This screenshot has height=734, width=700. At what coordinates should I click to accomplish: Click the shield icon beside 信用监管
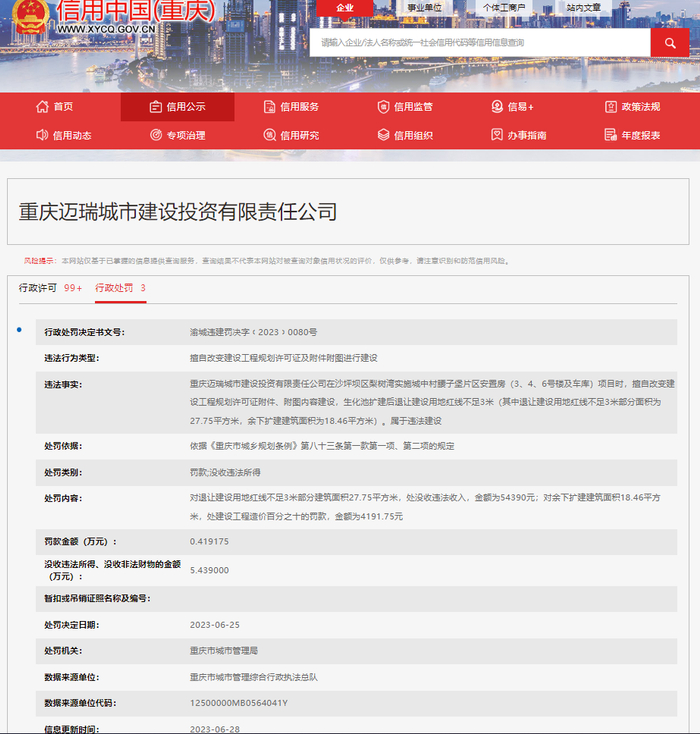point(383,107)
